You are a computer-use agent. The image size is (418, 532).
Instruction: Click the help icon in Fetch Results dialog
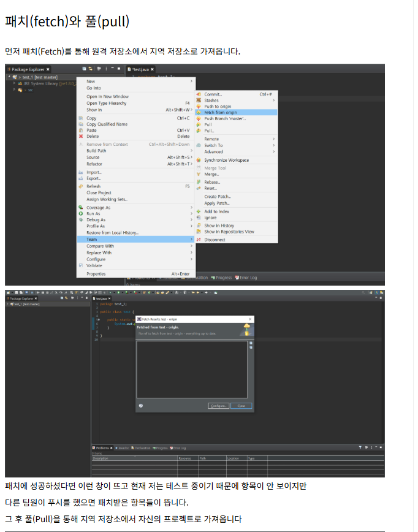[141, 406]
